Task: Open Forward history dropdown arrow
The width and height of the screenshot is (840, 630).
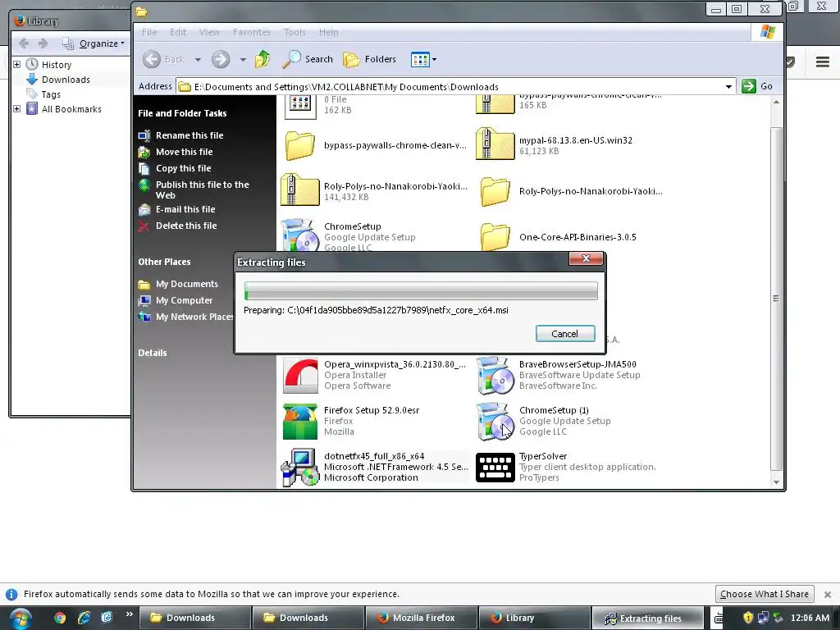Action: pos(243,59)
